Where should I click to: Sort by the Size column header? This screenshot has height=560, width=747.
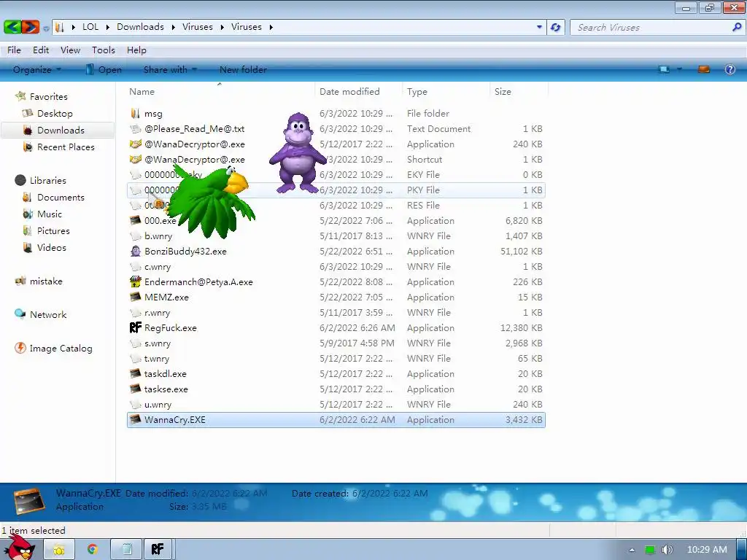pyautogui.click(x=519, y=91)
